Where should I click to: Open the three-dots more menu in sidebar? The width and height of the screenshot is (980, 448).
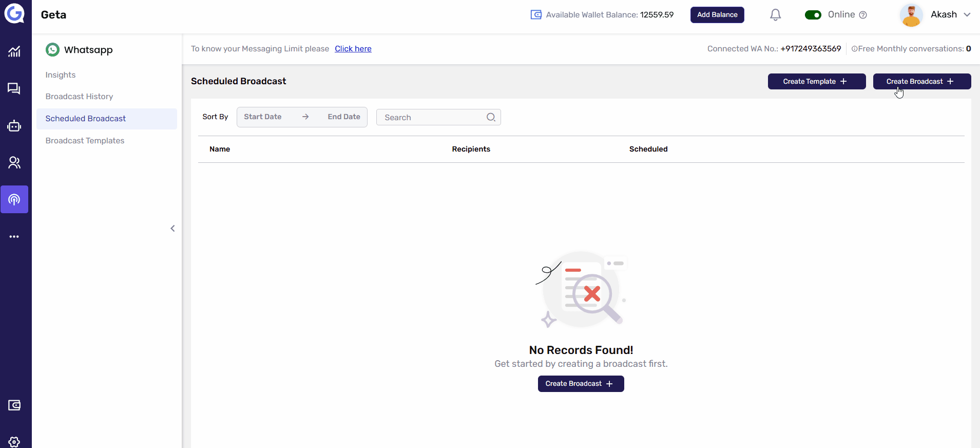pyautogui.click(x=14, y=237)
